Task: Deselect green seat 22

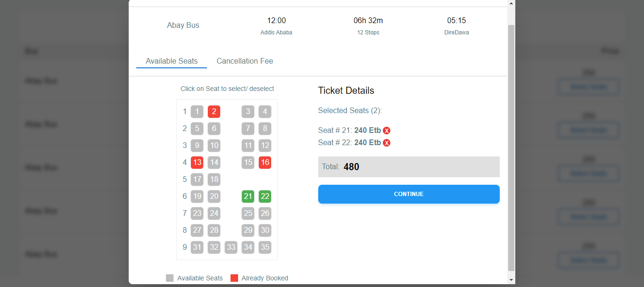Action: pyautogui.click(x=265, y=197)
